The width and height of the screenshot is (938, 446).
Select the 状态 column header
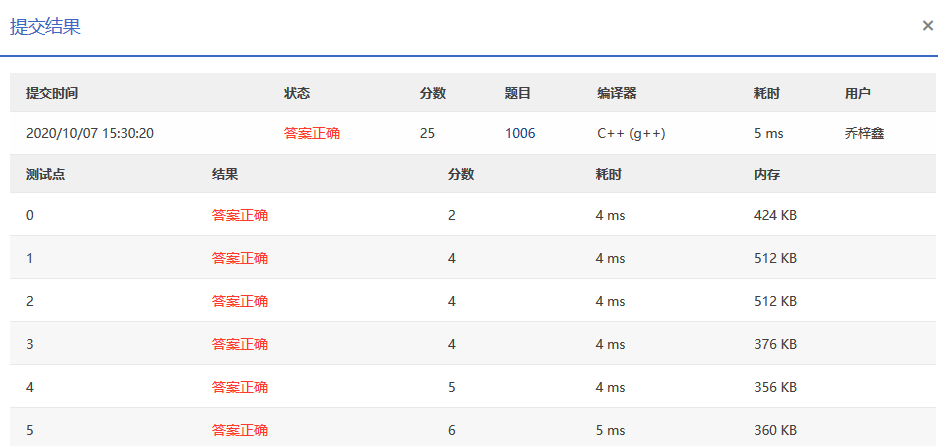[x=297, y=93]
